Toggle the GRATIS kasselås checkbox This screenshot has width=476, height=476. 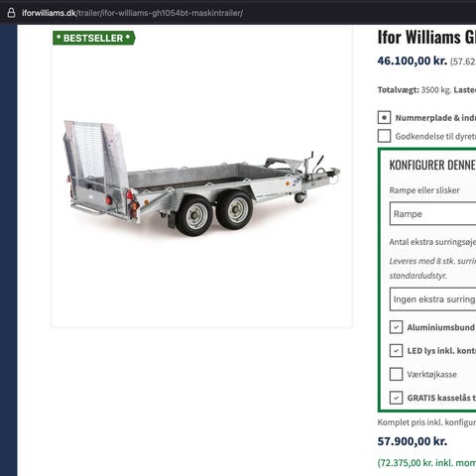(x=396, y=398)
